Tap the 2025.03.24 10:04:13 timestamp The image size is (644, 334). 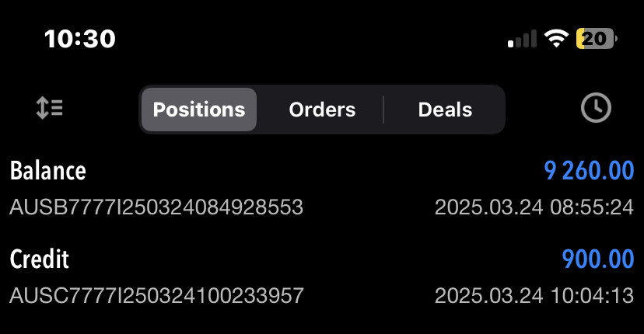pyautogui.click(x=534, y=296)
